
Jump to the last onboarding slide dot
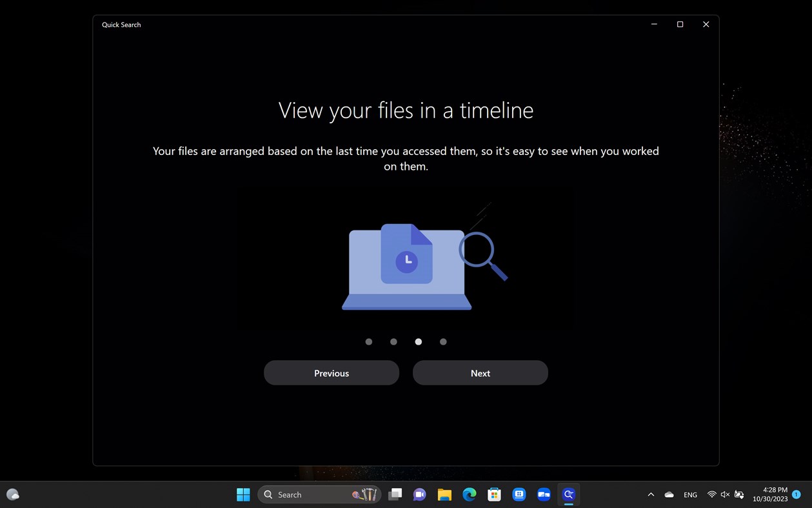[x=443, y=341]
